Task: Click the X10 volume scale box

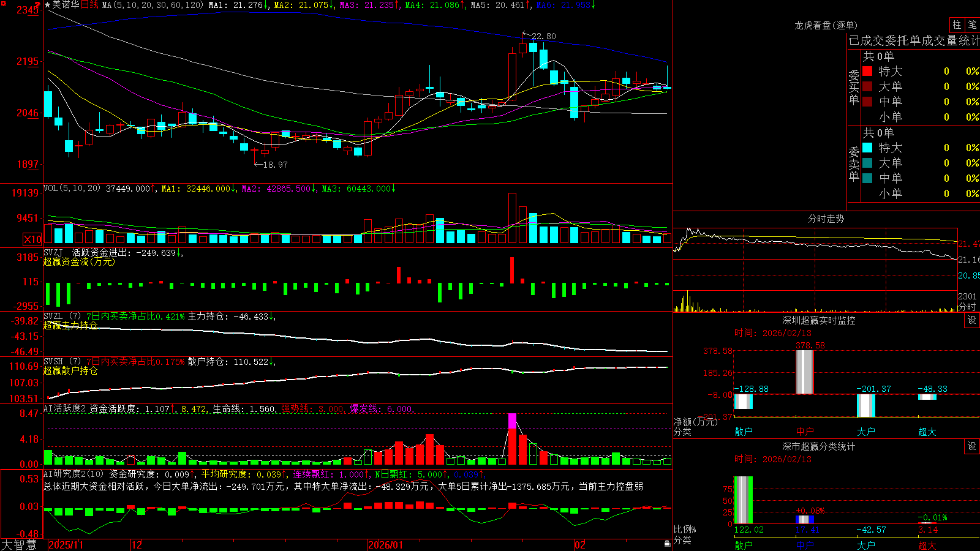Action: (32, 239)
